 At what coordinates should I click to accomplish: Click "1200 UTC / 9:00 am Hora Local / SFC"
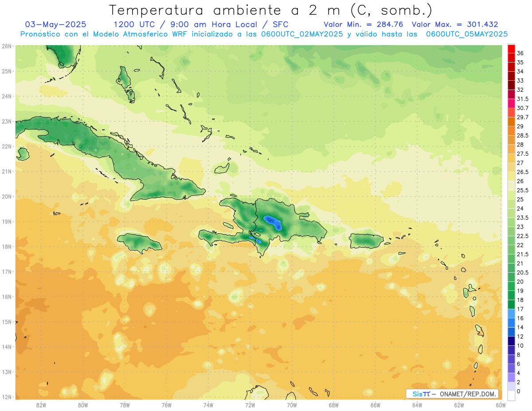(201, 24)
